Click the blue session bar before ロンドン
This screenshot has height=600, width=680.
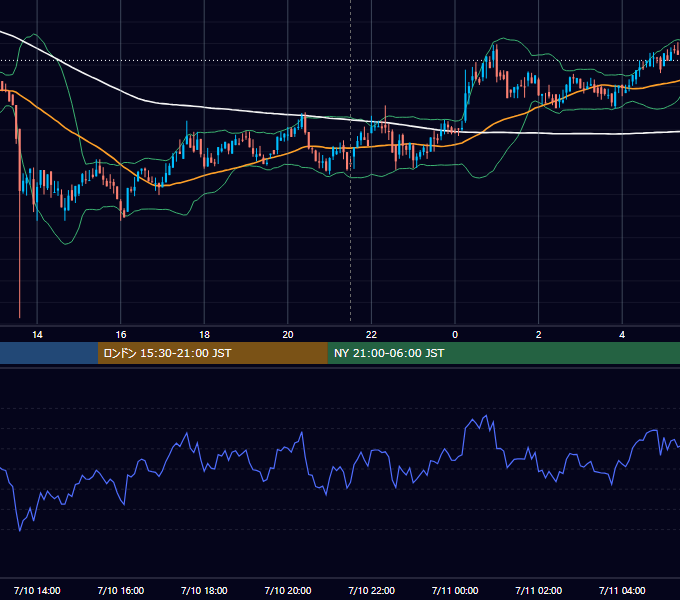pos(49,353)
